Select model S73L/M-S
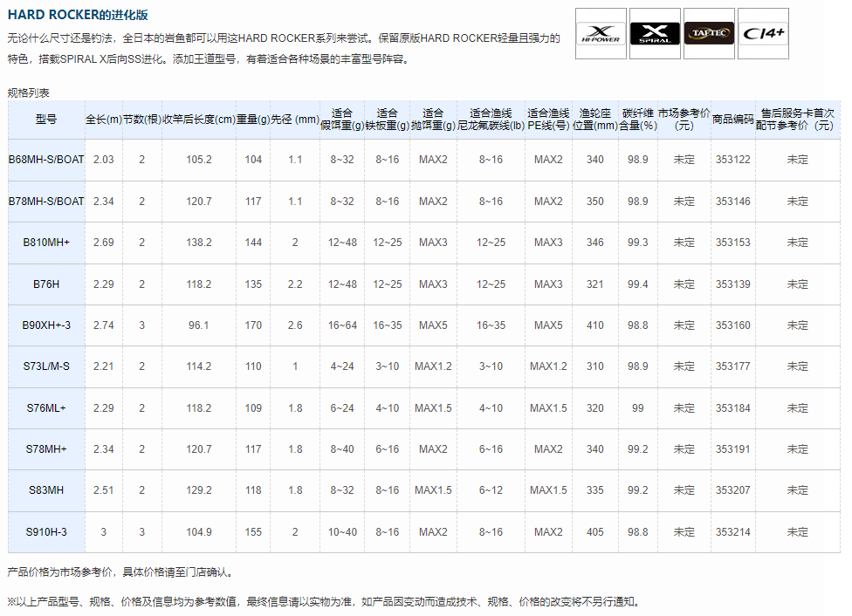Image resolution: width=852 pixels, height=616 pixels. 46,366
